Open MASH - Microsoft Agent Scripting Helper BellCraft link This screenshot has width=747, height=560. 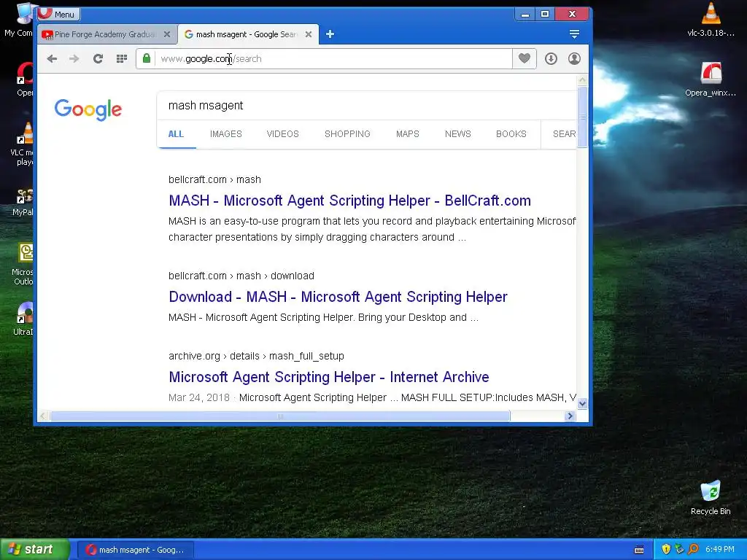[x=349, y=201]
